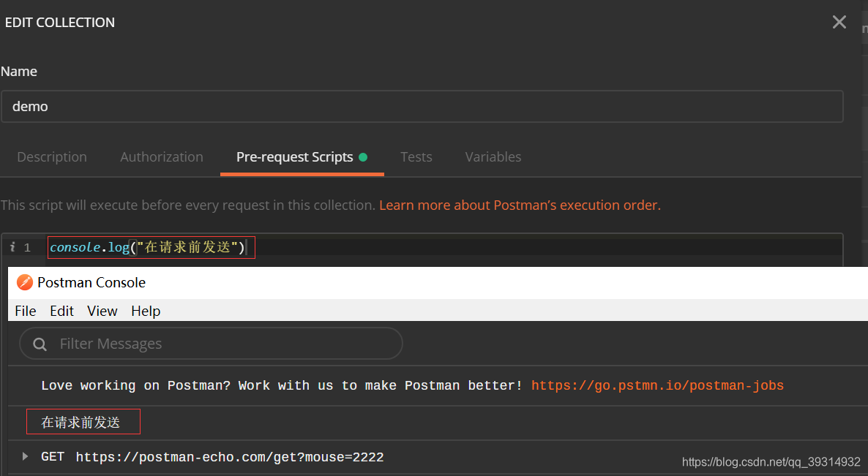Click the Postman Console app icon
The image size is (868, 476).
coord(24,282)
